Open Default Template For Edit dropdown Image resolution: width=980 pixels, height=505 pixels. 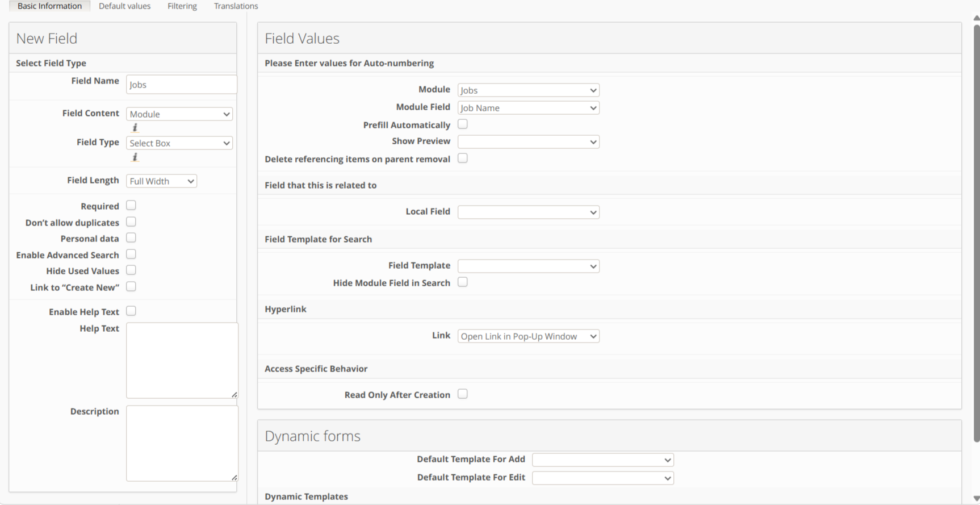[x=603, y=478]
